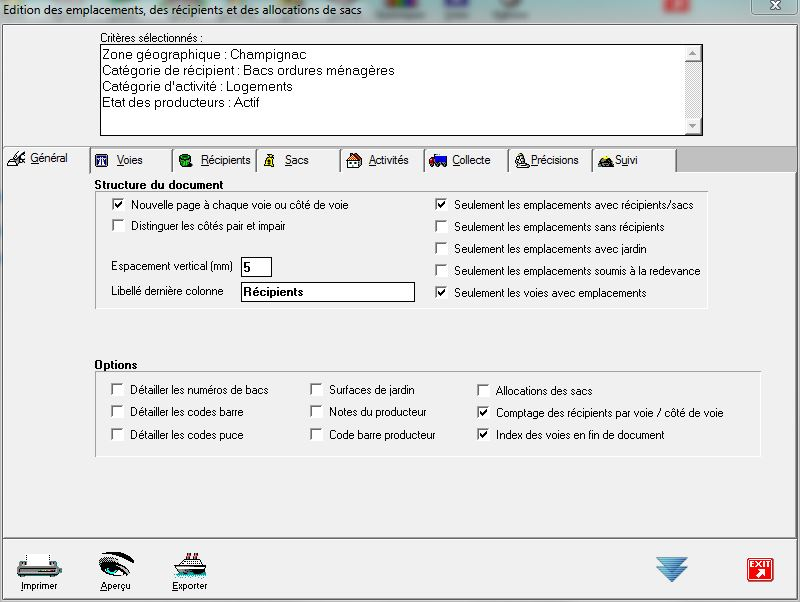Image resolution: width=800 pixels, height=602 pixels.
Task: Go to the Activités tab
Action: pyautogui.click(x=378, y=160)
